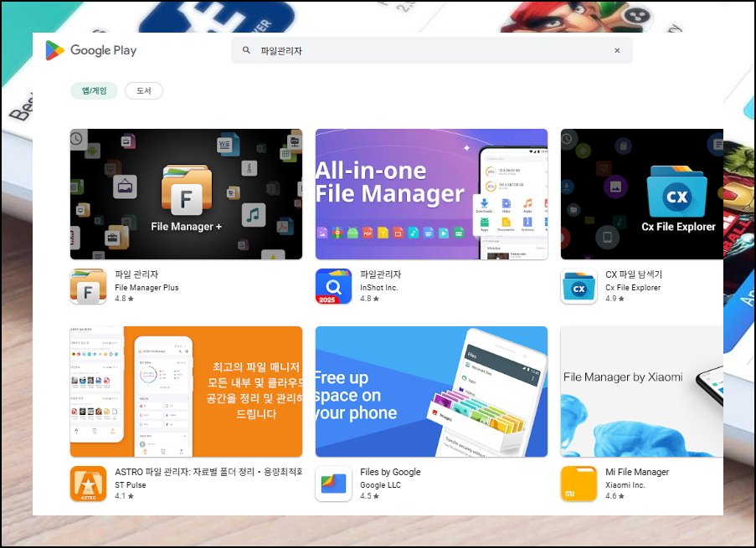This screenshot has width=756, height=548.
Task: Click the Cx File Explorer developer name
Action: 633,287
